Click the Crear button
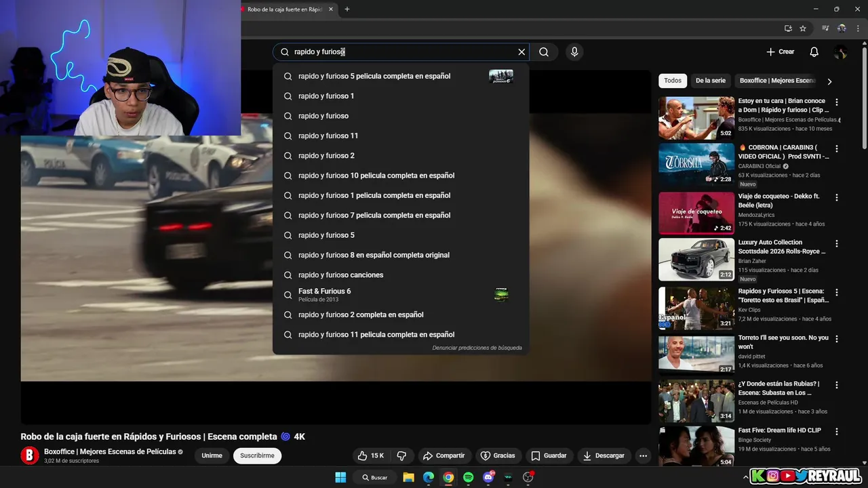The image size is (868, 488). (x=780, y=52)
